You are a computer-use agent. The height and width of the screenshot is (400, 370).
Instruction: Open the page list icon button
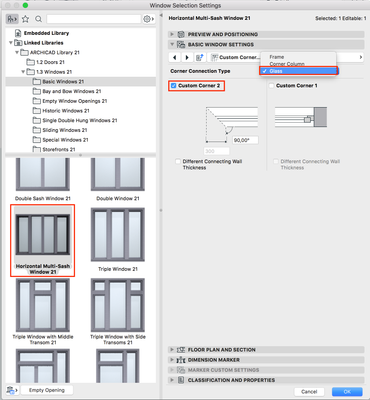point(200,57)
